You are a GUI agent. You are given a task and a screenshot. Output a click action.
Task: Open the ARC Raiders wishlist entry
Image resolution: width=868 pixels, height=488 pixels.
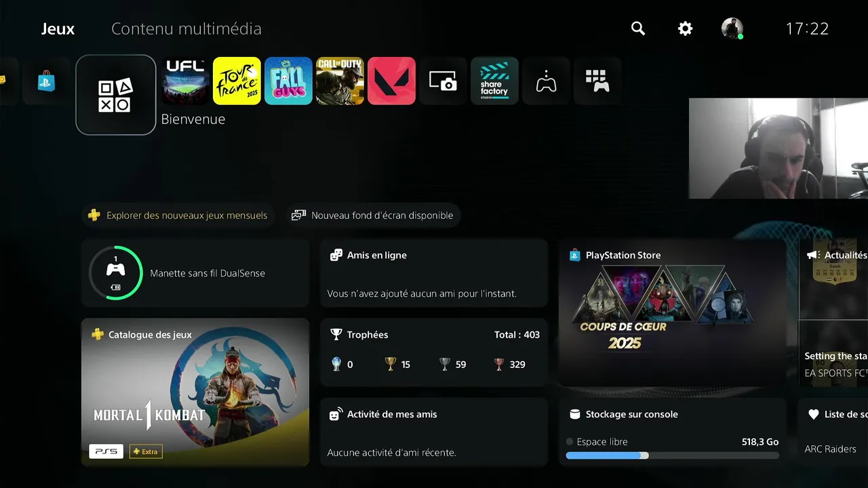831,449
